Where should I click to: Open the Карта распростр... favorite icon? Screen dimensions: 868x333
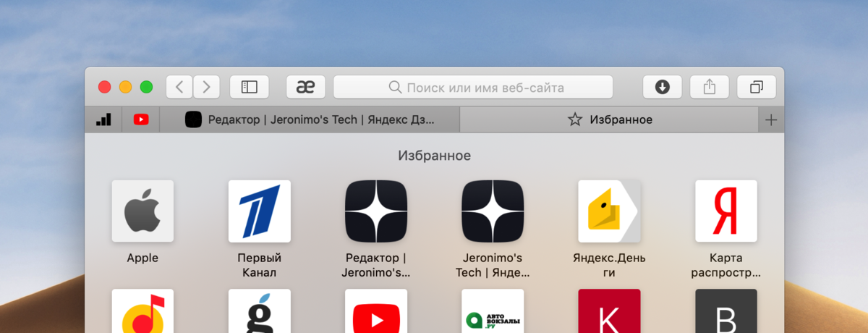click(726, 211)
